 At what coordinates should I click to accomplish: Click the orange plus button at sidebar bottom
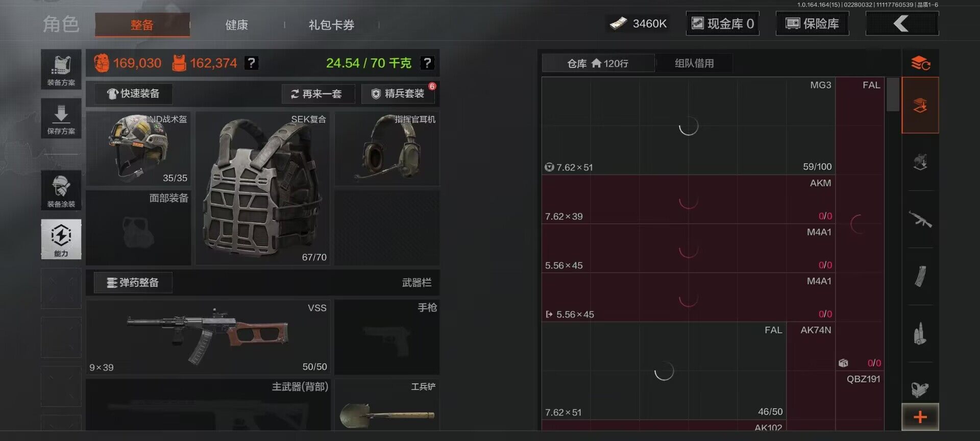click(920, 417)
